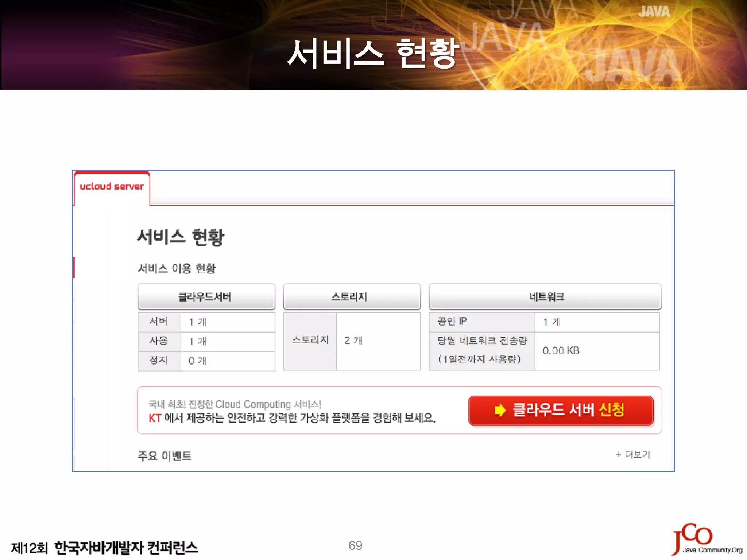
Task: Click the 스토리지 label cell in the table
Action: [310, 341]
